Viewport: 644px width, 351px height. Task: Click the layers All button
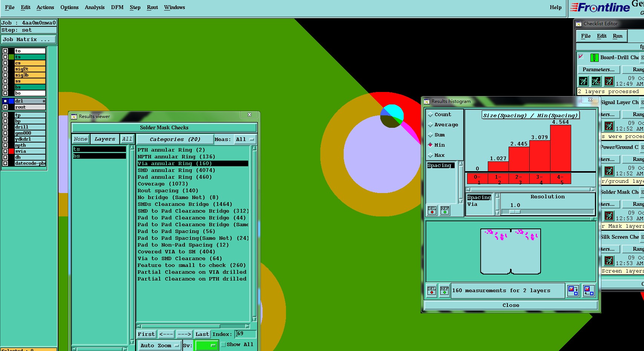pyautogui.click(x=127, y=139)
